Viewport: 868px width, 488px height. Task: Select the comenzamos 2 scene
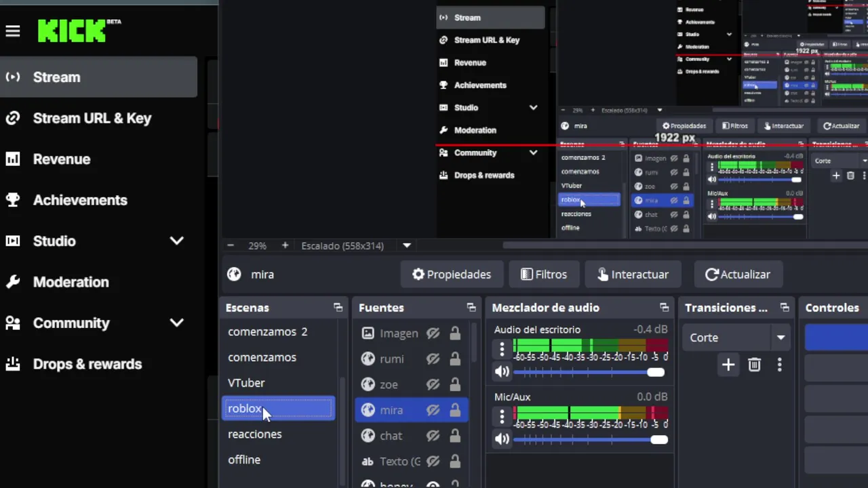[278, 331]
